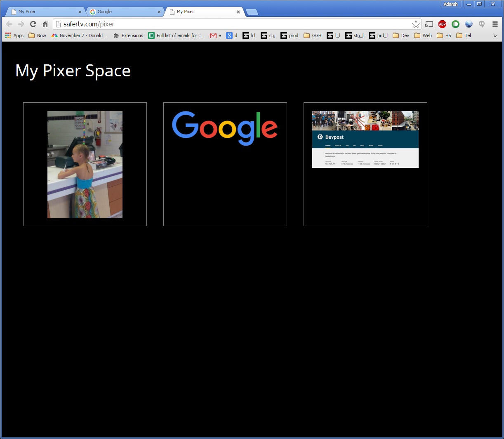Open the Apps shortcut in bookmarks bar

(14, 35)
